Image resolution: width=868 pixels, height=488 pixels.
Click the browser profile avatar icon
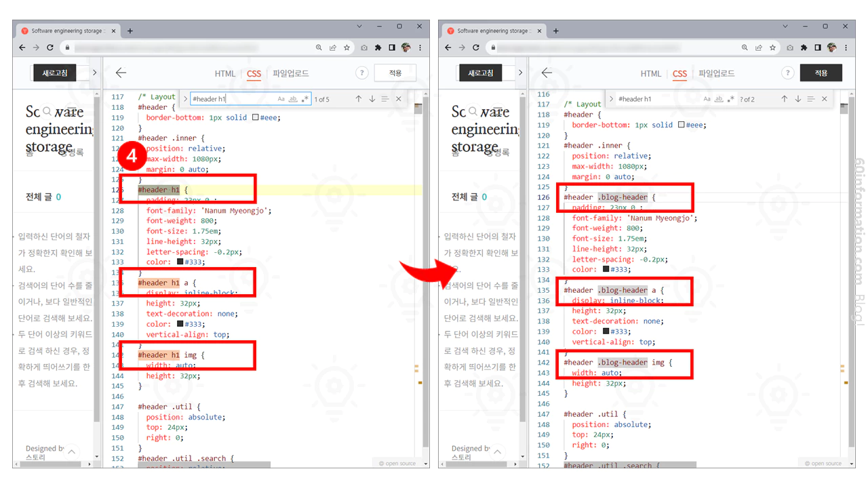(x=406, y=47)
